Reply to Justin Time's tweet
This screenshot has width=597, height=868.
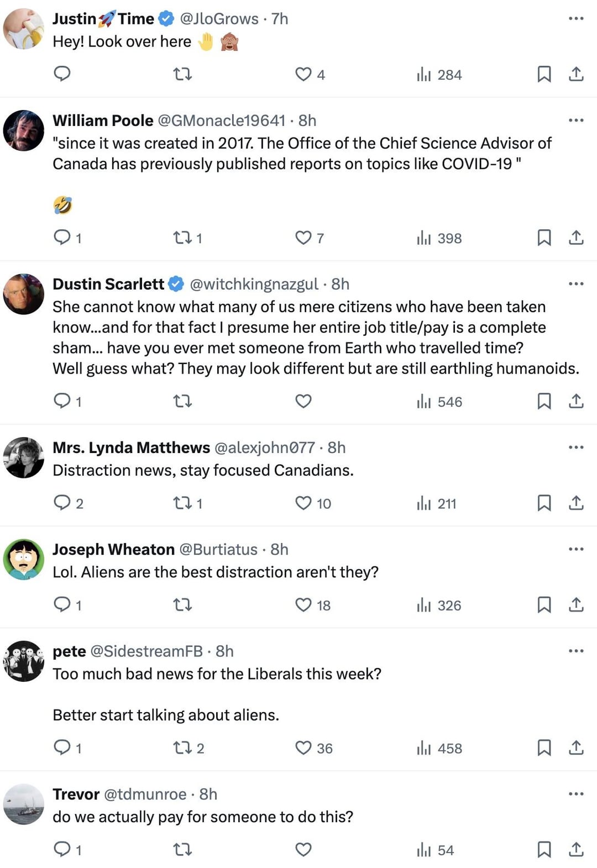(x=62, y=73)
